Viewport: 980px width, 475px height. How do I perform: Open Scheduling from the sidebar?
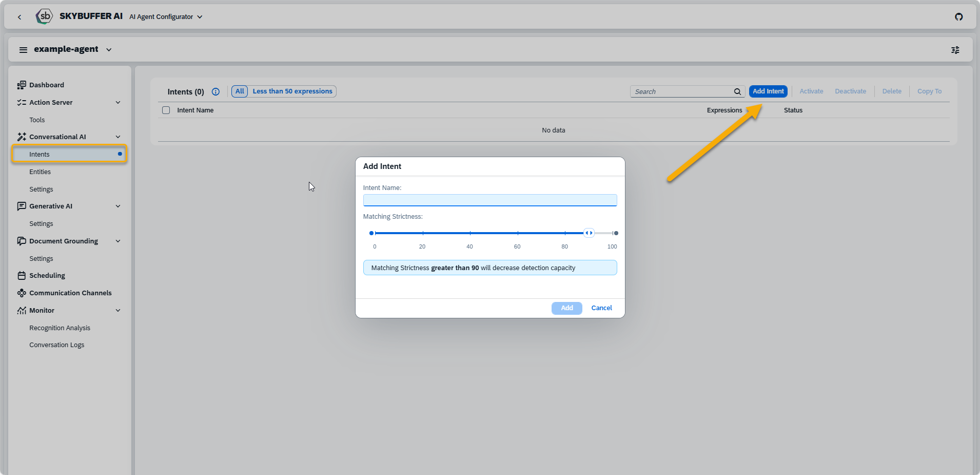click(x=47, y=276)
